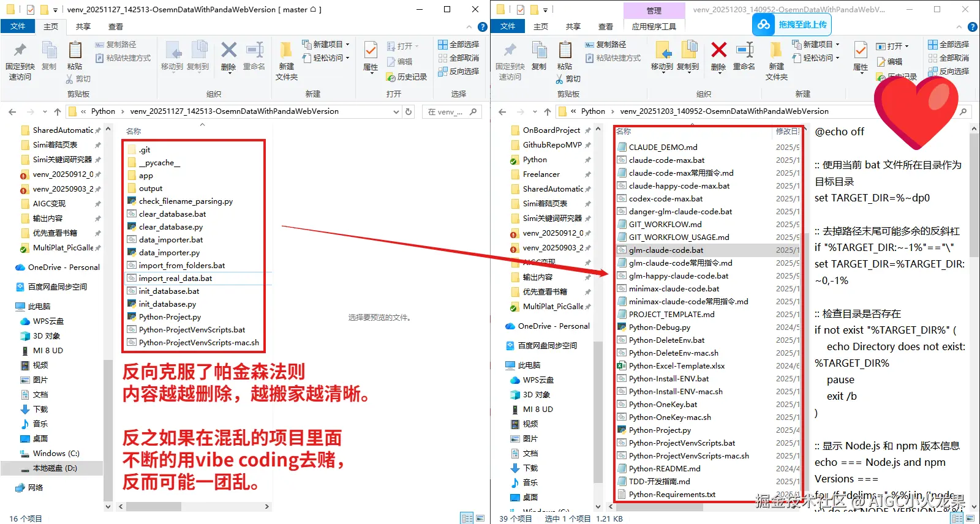This screenshot has width=980, height=524.
Task: Click the drag-to-upload (拖拽至此上传) cloud button
Action: coord(792,24)
